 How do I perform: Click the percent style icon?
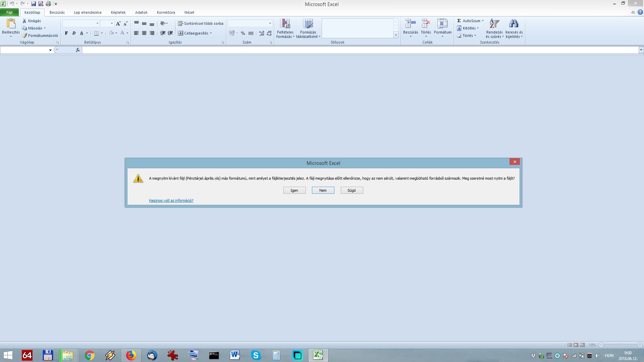pyautogui.click(x=243, y=33)
